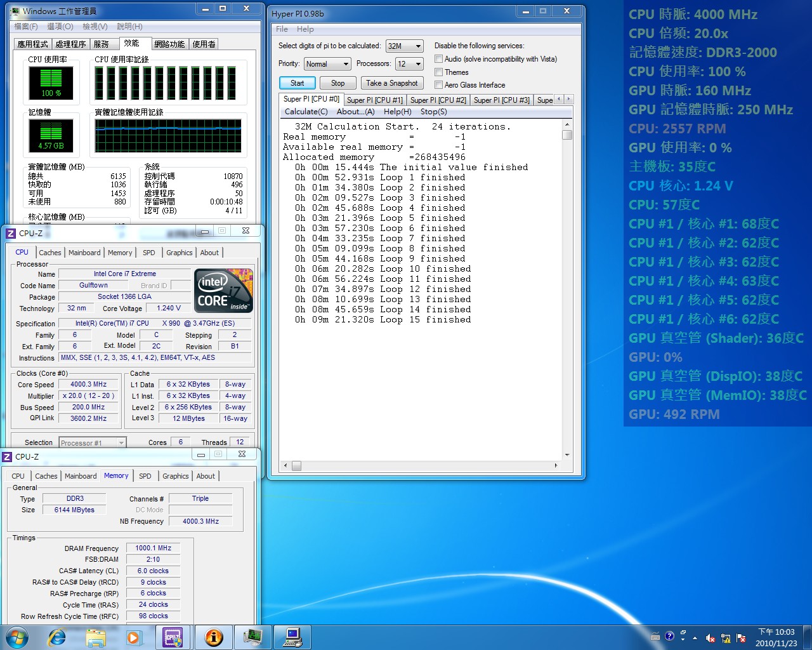812x650 pixels.
Task: Open Windows Media Player taskbar icon
Action: click(134, 637)
